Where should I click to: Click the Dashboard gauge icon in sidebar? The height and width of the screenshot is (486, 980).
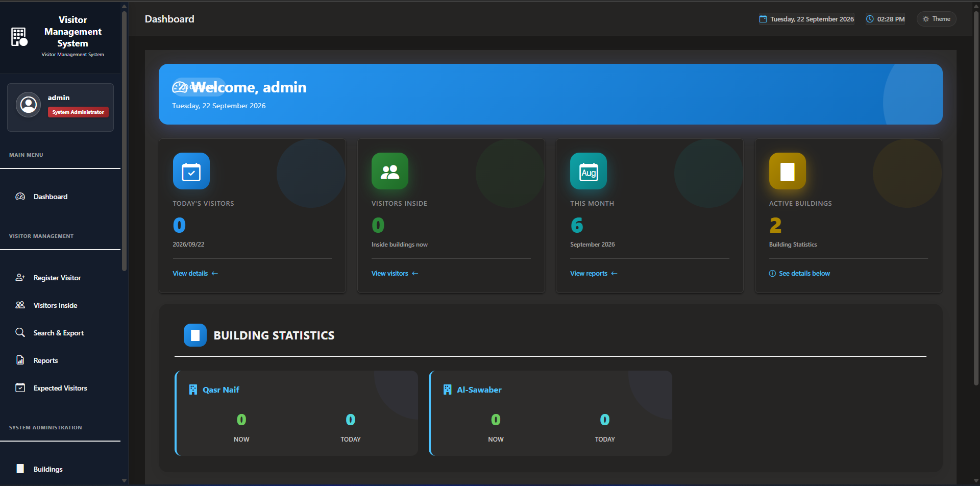pyautogui.click(x=20, y=197)
